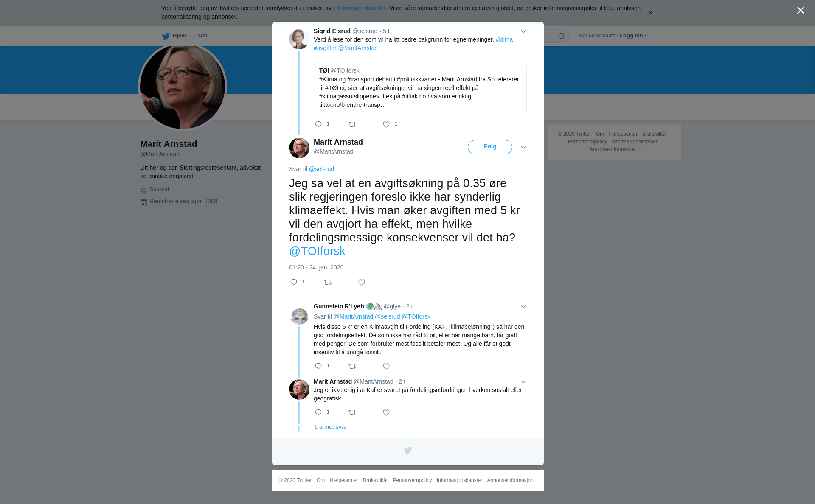Expand the chevron menu beside Følg button

pyautogui.click(x=523, y=147)
